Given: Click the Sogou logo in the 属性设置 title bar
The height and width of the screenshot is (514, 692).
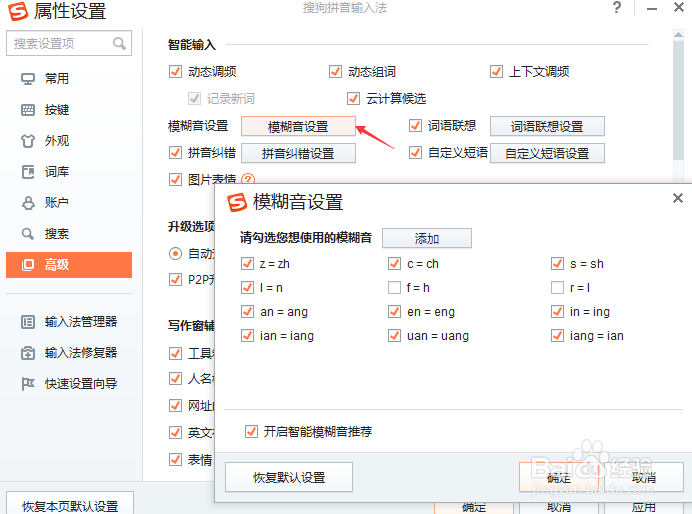Looking at the screenshot, I should pos(18,11).
